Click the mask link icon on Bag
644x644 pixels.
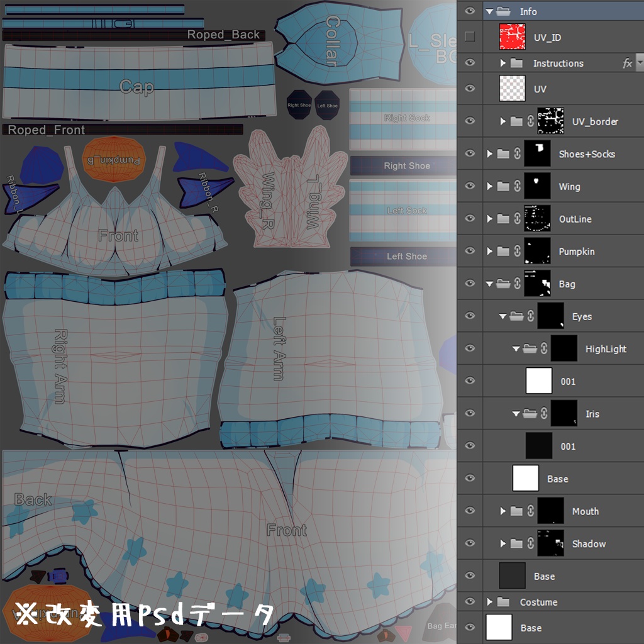[x=518, y=284]
